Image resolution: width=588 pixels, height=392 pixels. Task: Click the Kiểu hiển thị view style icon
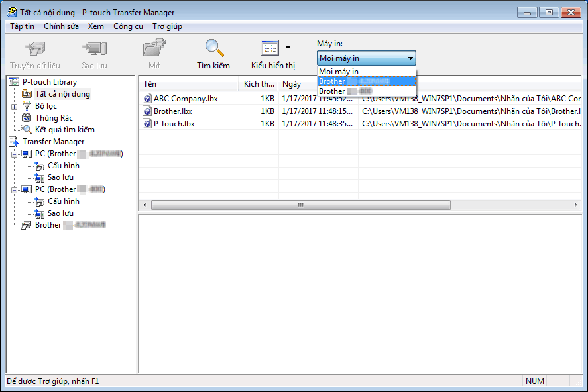pyautogui.click(x=270, y=49)
